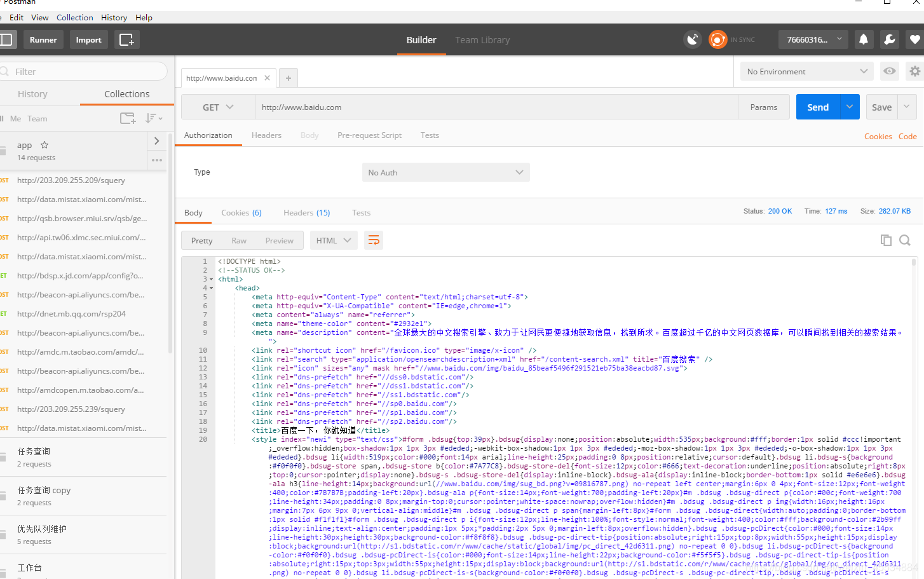Image resolution: width=924 pixels, height=579 pixels.
Task: Search within the response body
Action: click(x=905, y=240)
